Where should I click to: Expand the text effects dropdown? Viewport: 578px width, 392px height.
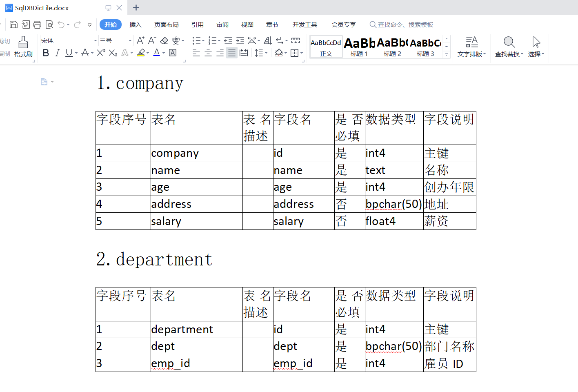coord(132,53)
